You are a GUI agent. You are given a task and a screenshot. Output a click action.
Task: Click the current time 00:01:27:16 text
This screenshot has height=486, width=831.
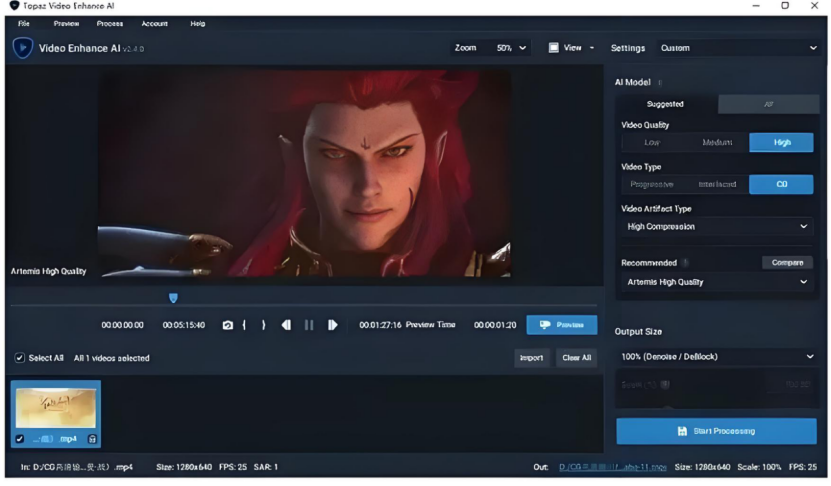tap(380, 325)
